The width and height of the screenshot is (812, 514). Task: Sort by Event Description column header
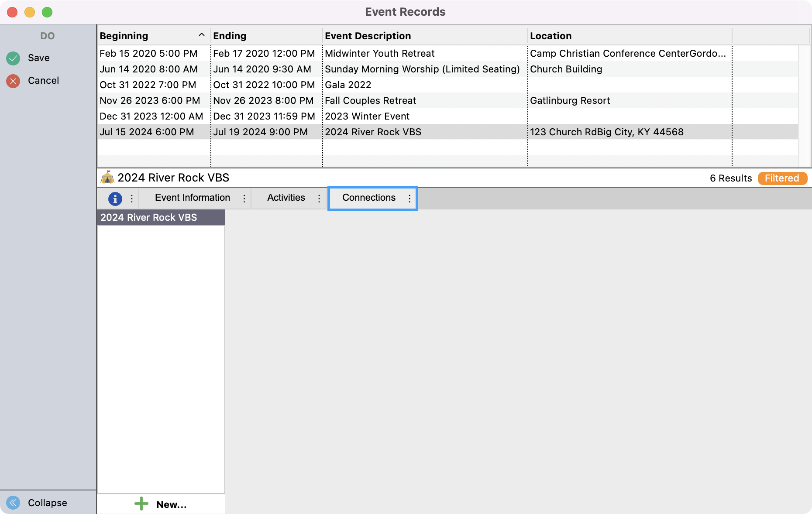(368, 36)
